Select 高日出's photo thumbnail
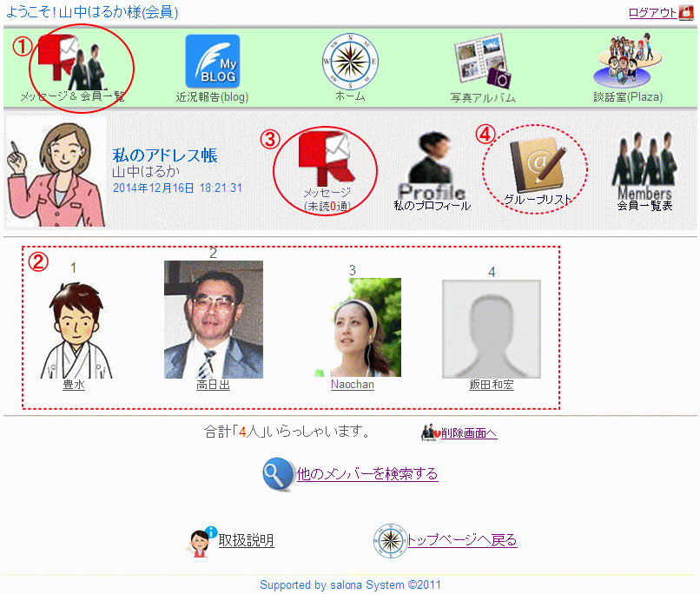Screen dimensions: 700x594 pos(213,320)
